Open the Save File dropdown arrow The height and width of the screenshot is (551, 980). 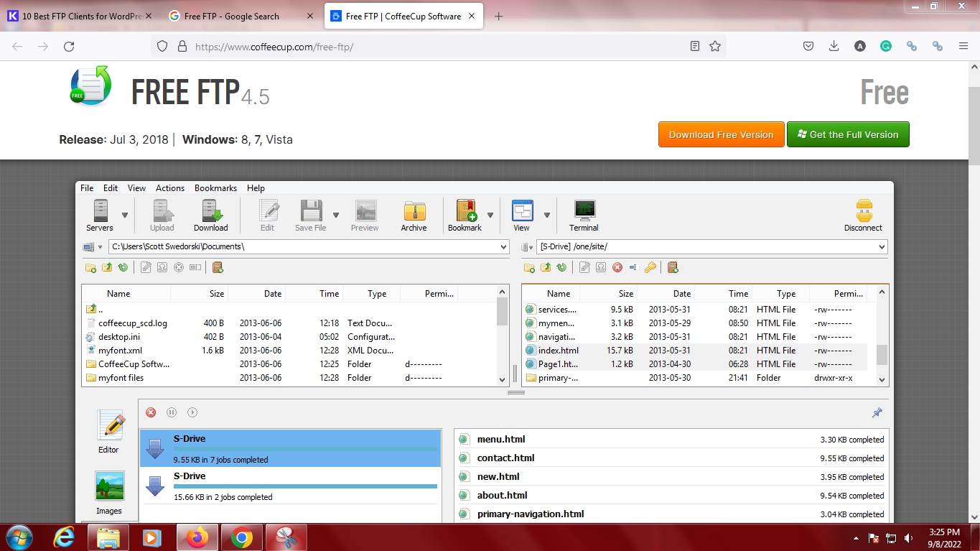336,215
